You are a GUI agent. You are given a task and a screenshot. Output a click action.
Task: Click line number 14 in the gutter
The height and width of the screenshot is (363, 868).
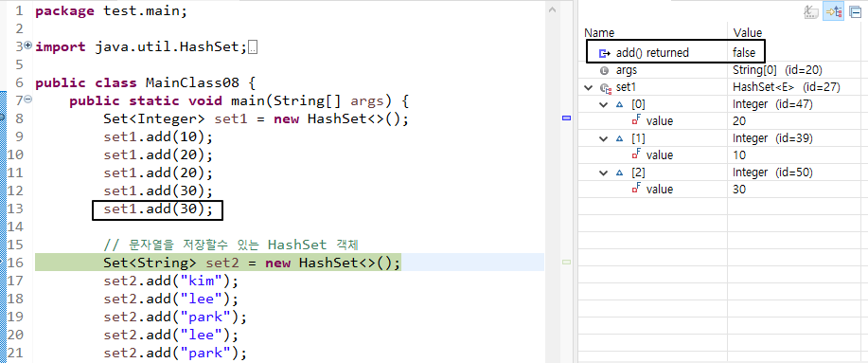15,227
